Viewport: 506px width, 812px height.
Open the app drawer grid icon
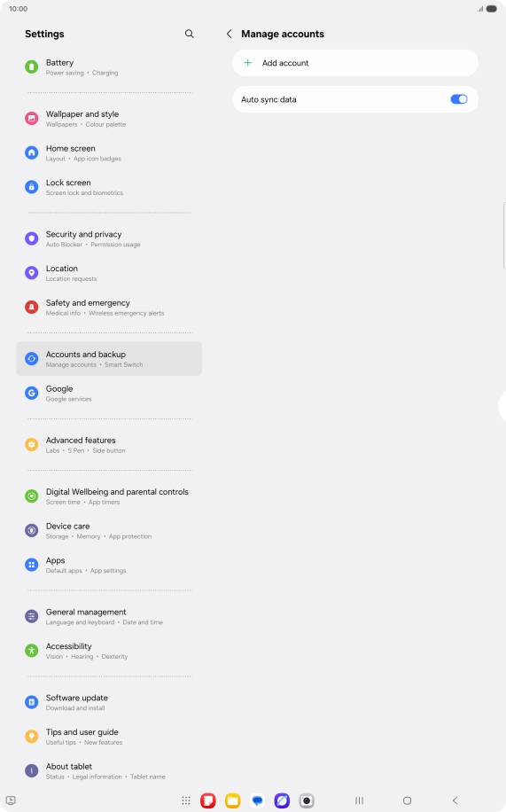click(x=186, y=800)
